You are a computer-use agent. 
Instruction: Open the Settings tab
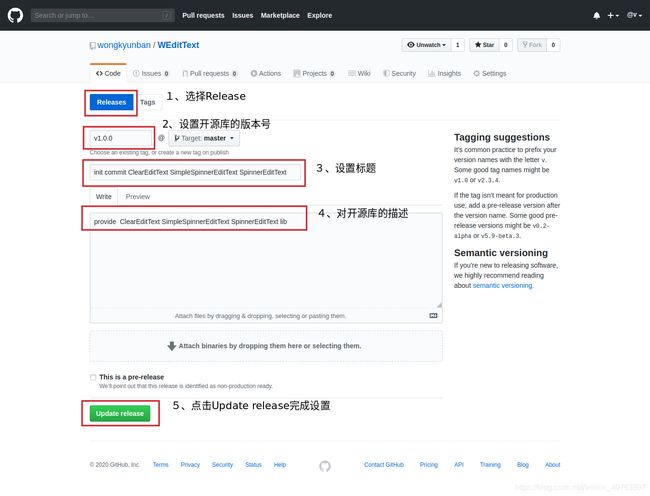(x=490, y=73)
